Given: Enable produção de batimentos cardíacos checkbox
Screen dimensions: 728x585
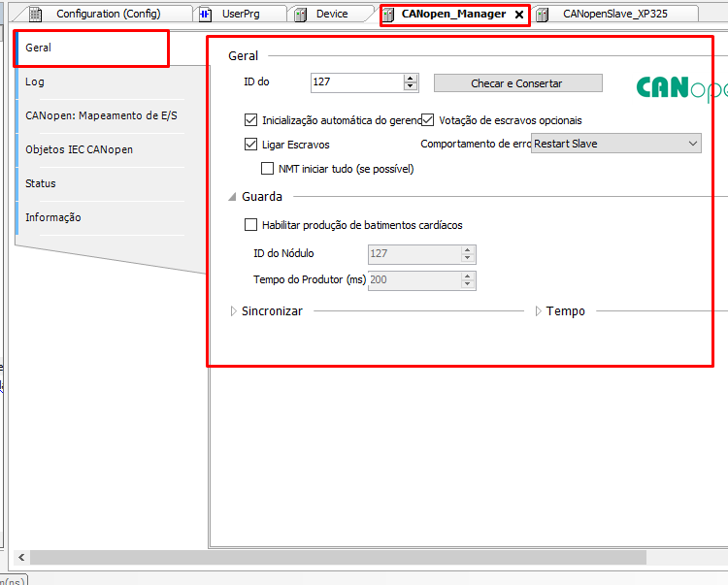Looking at the screenshot, I should pos(251,225).
